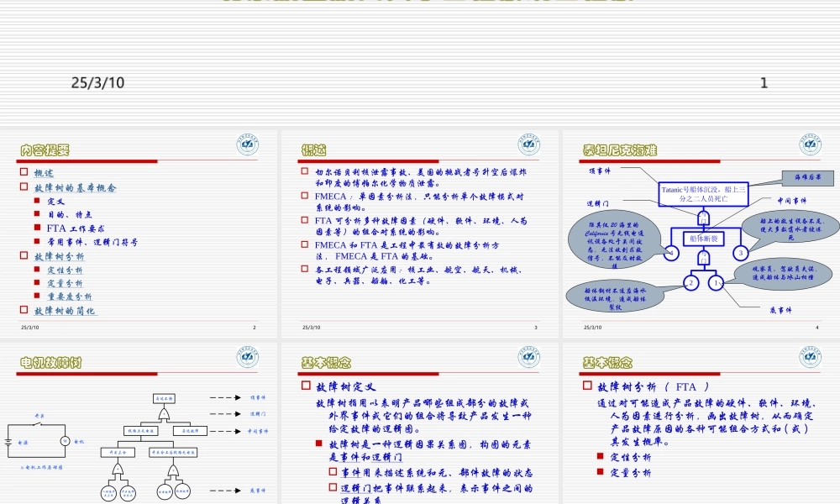Open the 故障树分析 link on the 内容提要 slide
The image size is (840, 504).
click(x=60, y=256)
